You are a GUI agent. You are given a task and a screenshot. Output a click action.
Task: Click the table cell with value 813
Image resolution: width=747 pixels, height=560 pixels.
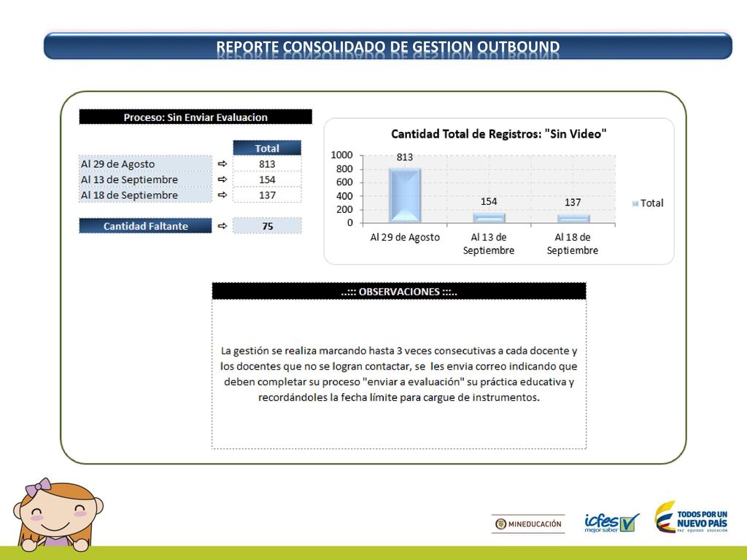pos(267,163)
